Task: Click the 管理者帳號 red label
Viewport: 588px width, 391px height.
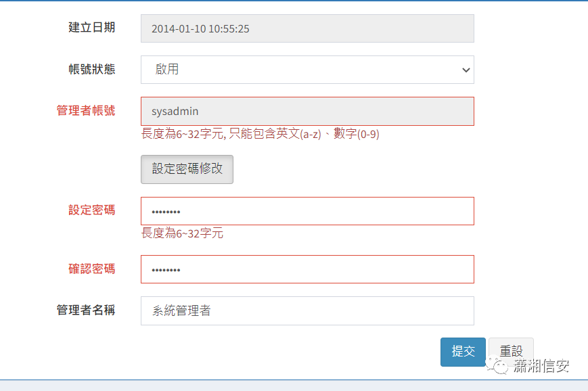Action: (x=85, y=110)
